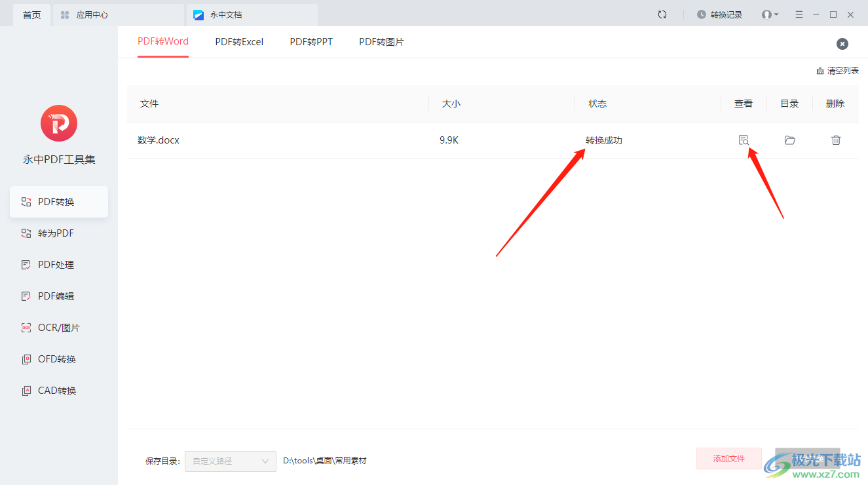Click the 转换成功 status text
Image resolution: width=868 pixels, height=485 pixels.
tap(604, 140)
